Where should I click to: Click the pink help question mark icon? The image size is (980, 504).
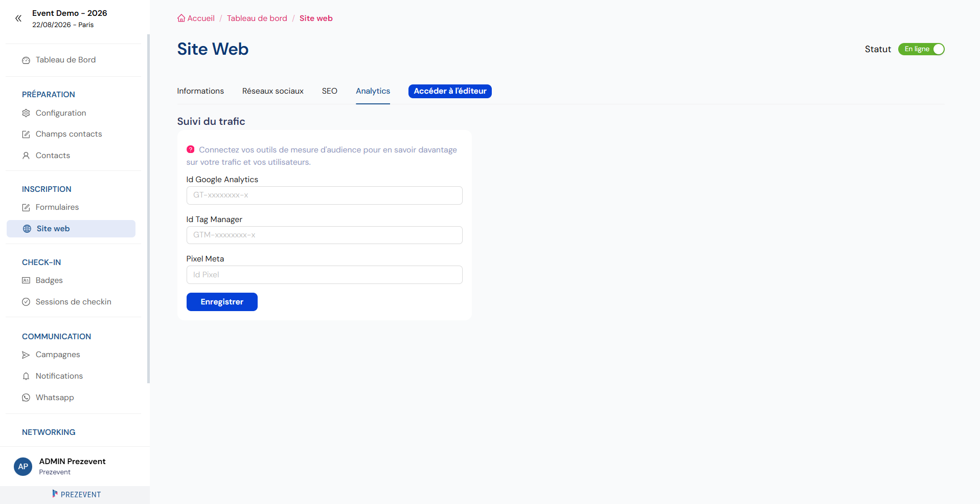coord(191,149)
